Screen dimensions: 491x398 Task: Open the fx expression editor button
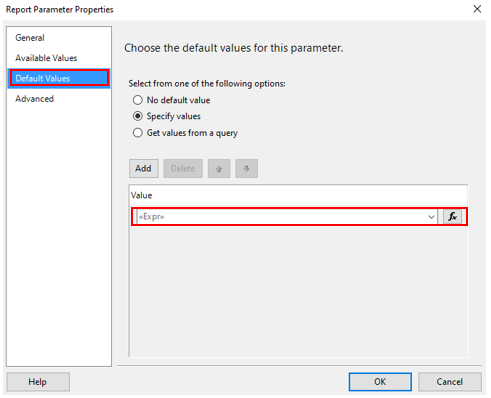[452, 217]
